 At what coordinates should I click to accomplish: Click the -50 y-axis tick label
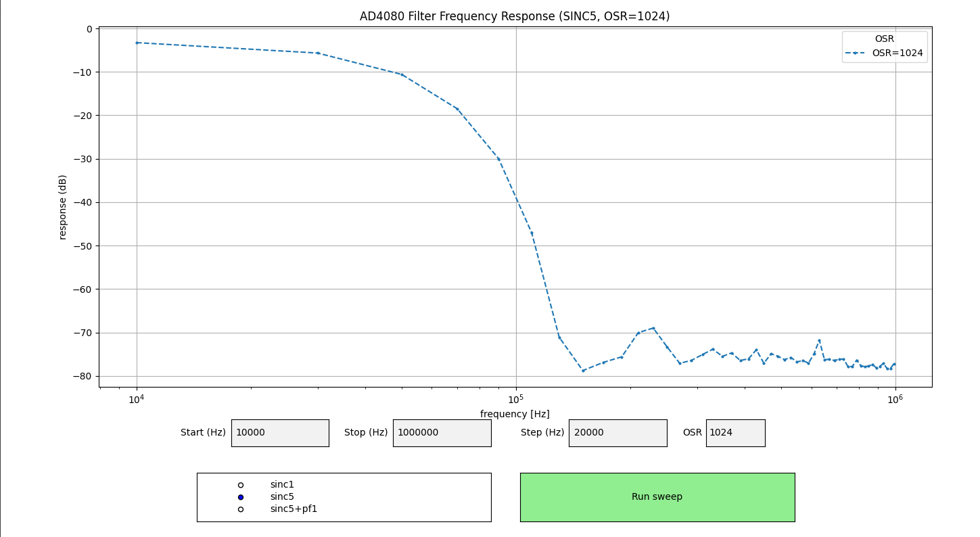coord(84,246)
